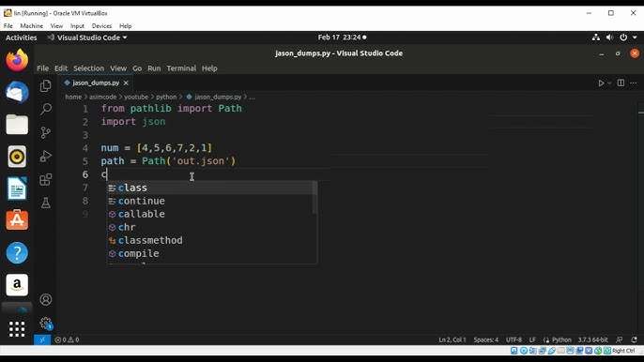Screen dimensions: 644x362
Task: Click the Accounts icon in activity bar
Action: tap(46, 299)
